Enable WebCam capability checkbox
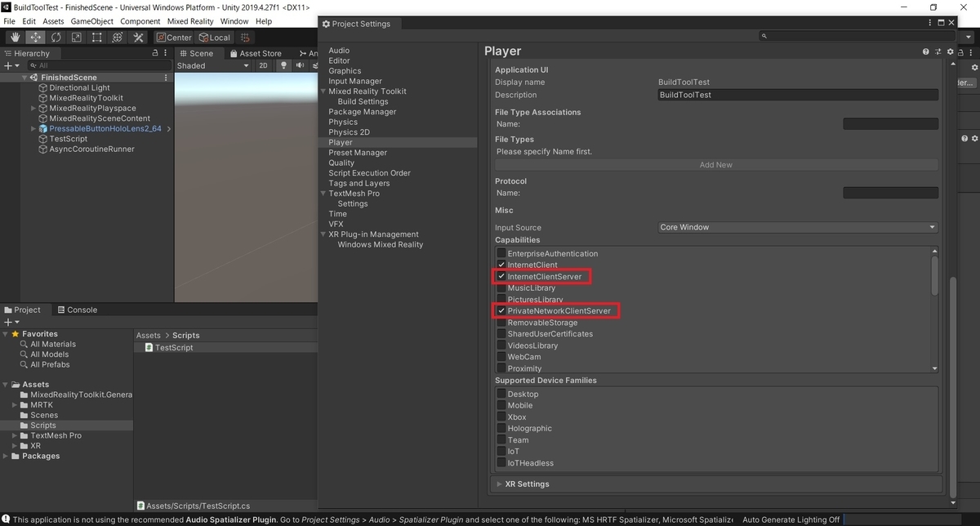980x526 pixels. coord(501,357)
